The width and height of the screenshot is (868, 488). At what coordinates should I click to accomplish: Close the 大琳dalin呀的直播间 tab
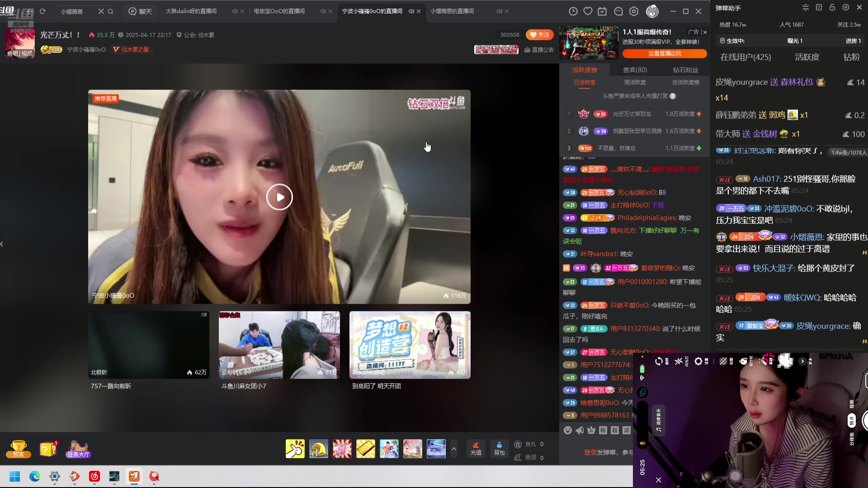pyautogui.click(x=242, y=11)
